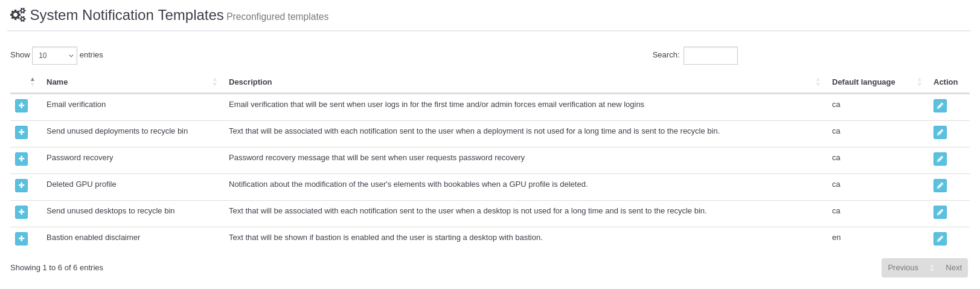The width and height of the screenshot is (980, 289).
Task: Open editor for Deleted GPU profile template
Action: point(940,186)
